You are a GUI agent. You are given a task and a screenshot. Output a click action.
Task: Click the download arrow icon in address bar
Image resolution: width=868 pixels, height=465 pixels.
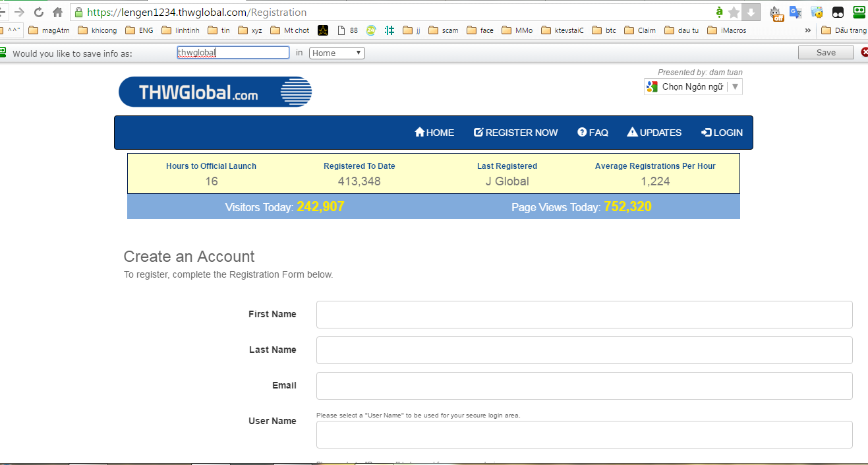(x=751, y=12)
